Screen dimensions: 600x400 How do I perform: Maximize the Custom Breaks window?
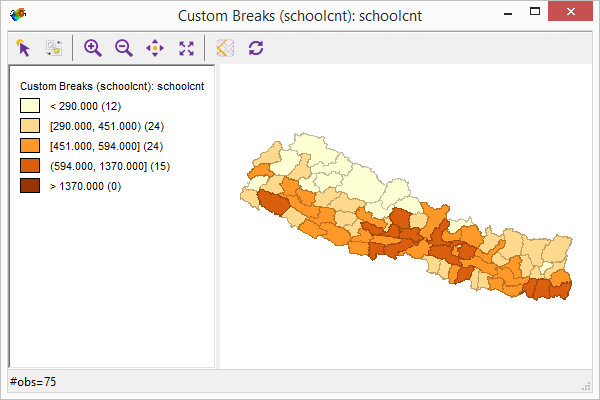click(x=535, y=11)
